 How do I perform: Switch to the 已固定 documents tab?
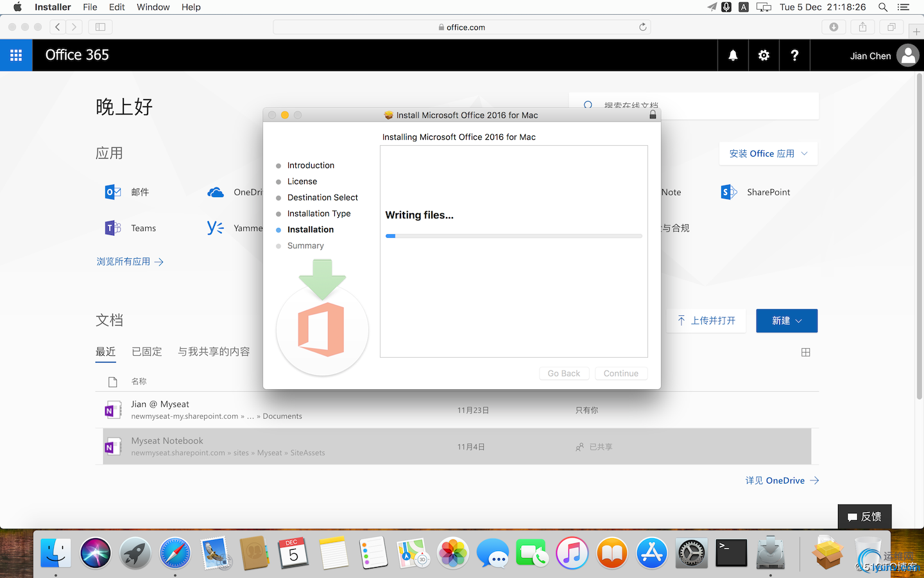point(147,352)
